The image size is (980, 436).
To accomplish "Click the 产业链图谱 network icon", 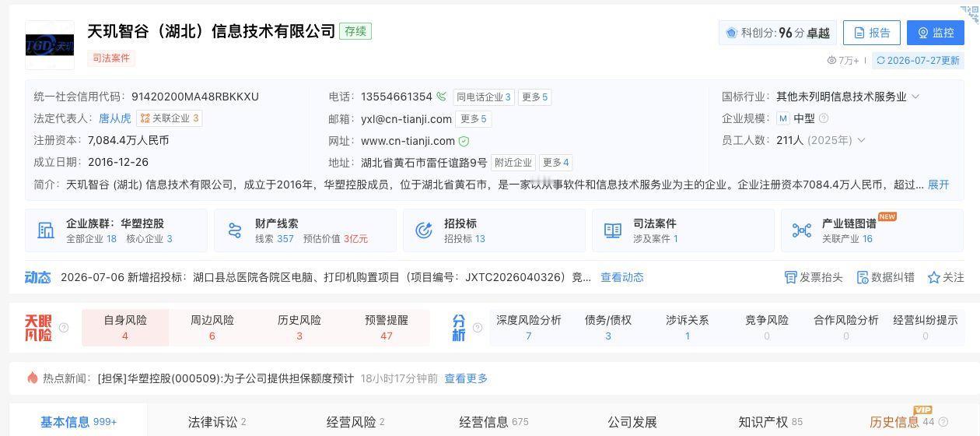I will [802, 230].
